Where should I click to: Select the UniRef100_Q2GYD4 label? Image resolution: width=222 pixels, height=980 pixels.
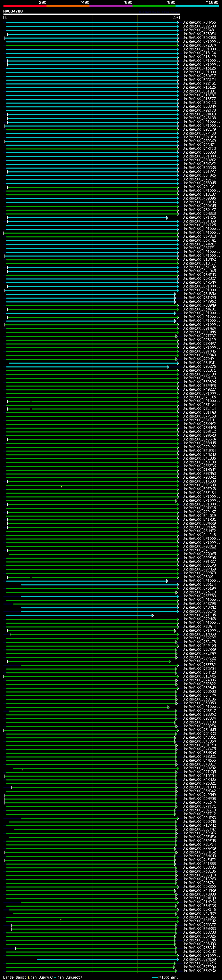point(199,669)
